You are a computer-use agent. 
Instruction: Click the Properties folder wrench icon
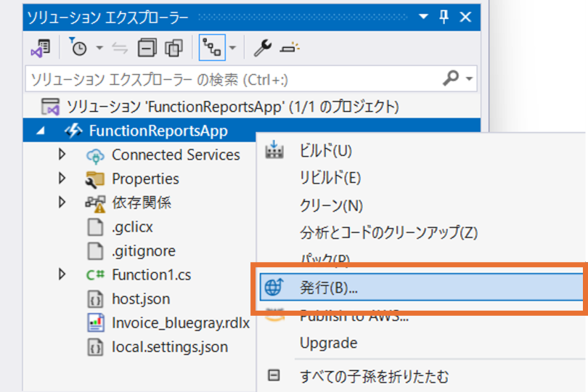click(x=94, y=179)
